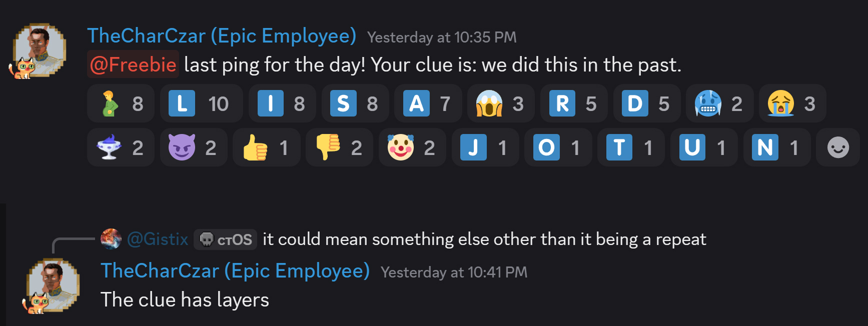Image resolution: width=868 pixels, height=326 pixels.
Task: Click the @Gistix replied-to username
Action: [x=158, y=239]
